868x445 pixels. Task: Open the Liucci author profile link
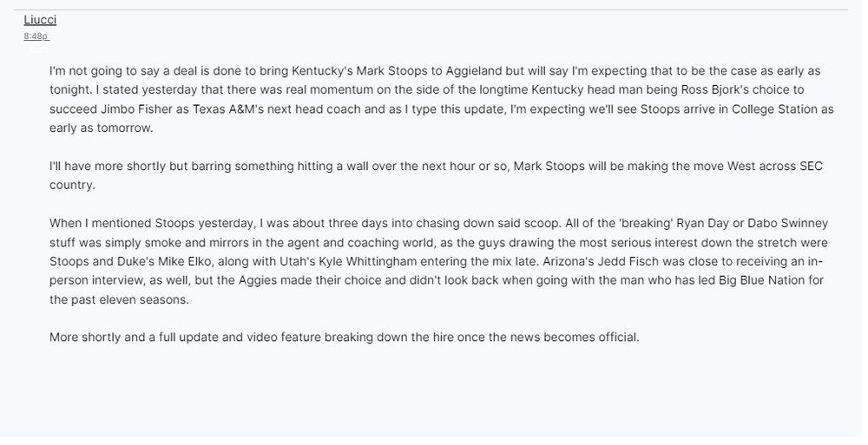tap(40, 20)
